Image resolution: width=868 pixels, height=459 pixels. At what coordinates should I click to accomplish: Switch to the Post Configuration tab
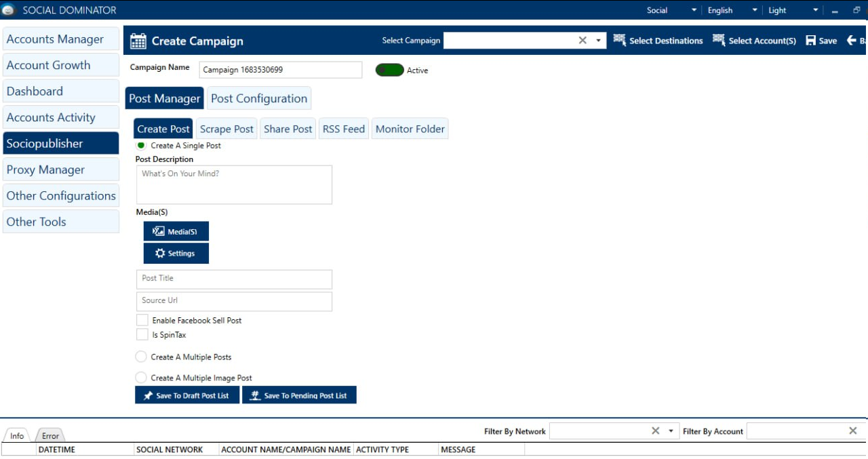click(x=259, y=98)
